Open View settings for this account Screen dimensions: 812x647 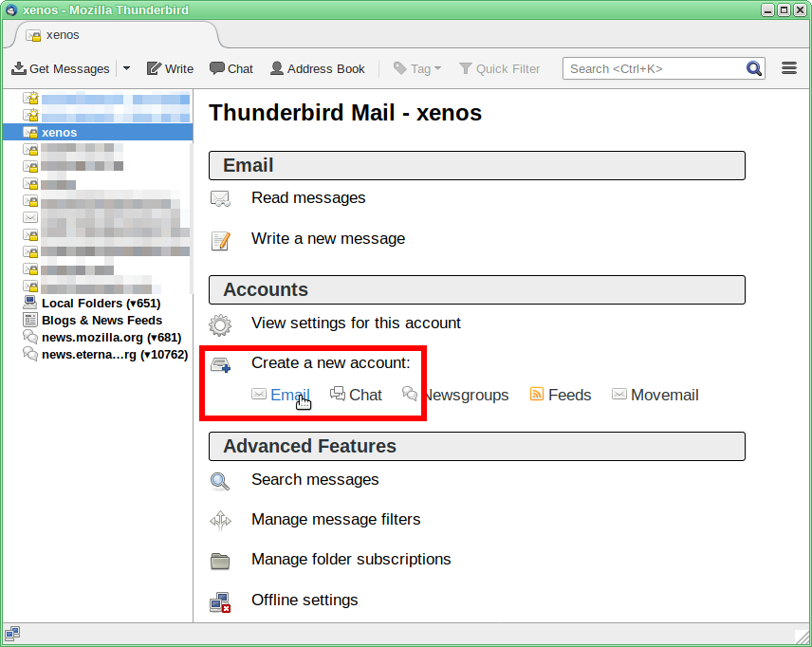356,323
